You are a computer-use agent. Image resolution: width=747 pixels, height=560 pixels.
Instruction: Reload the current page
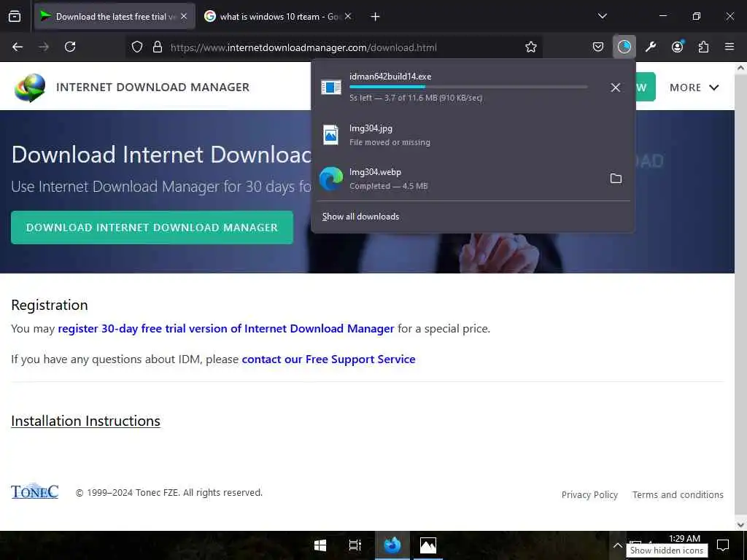coord(70,47)
